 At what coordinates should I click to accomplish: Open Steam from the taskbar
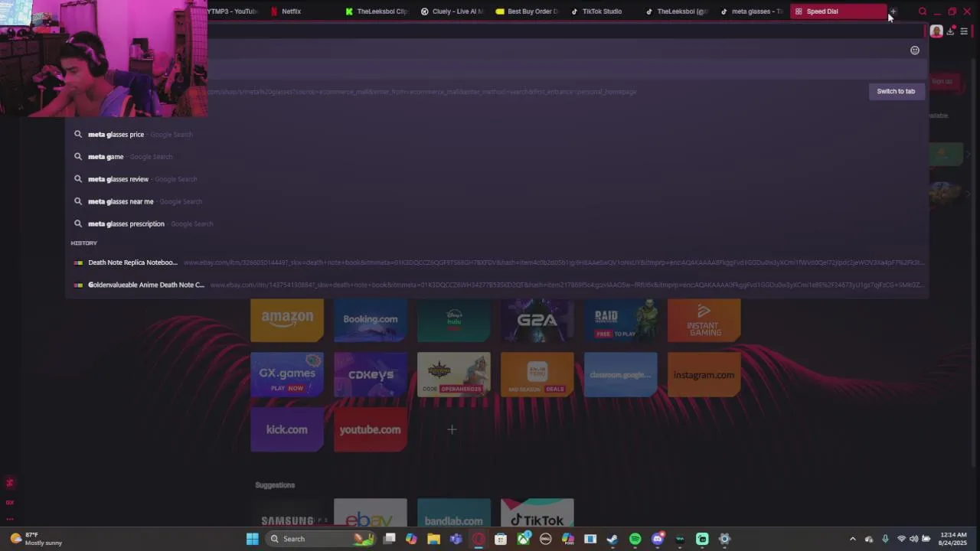click(612, 539)
